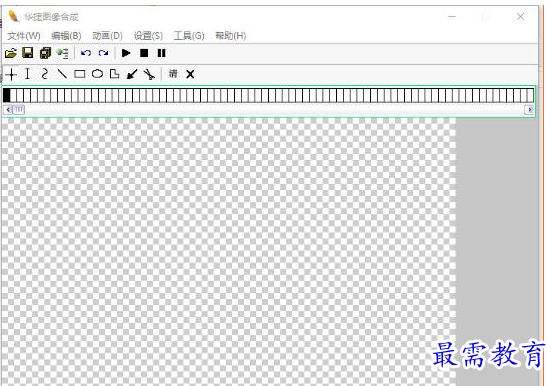The width and height of the screenshot is (554, 386).
Task: Select the ellipse shape tool
Action: coord(97,74)
